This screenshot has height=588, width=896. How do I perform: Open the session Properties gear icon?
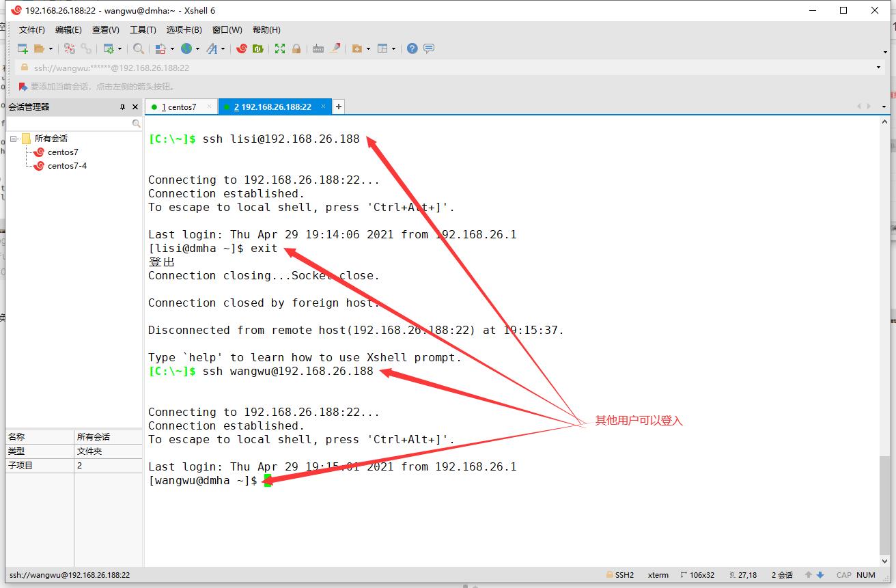tap(108, 48)
